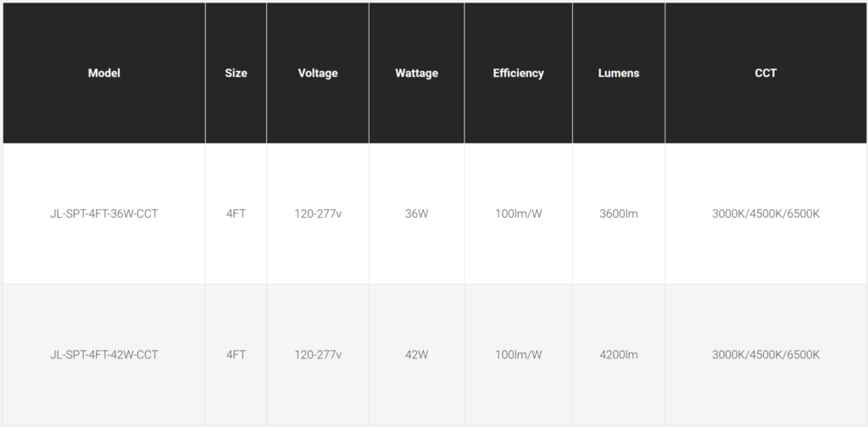Select the 36W row's 120-277v voltage
The image size is (868, 427).
coord(318,213)
